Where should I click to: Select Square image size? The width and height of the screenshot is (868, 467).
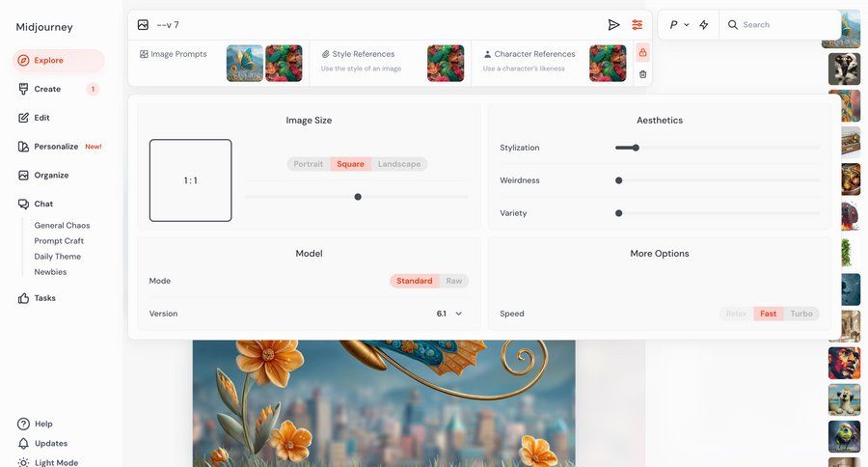click(350, 164)
